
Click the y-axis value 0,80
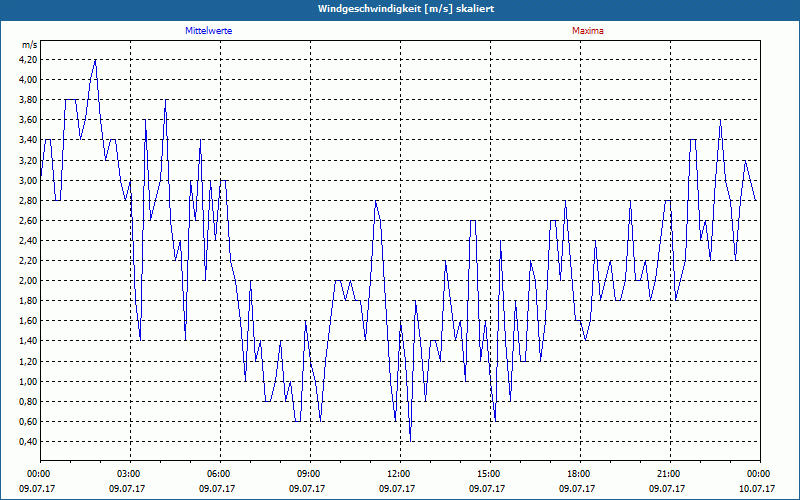(x=28, y=402)
